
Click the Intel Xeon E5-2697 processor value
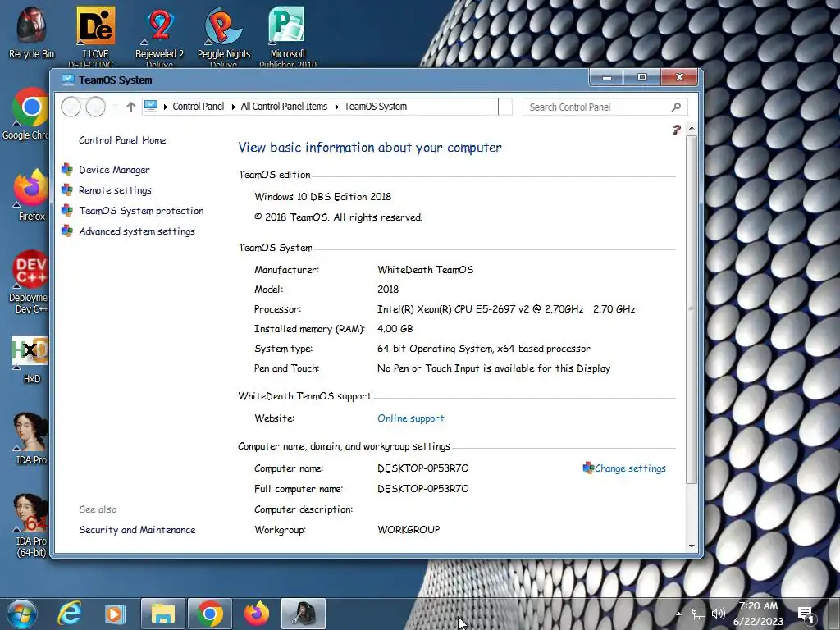(506, 309)
